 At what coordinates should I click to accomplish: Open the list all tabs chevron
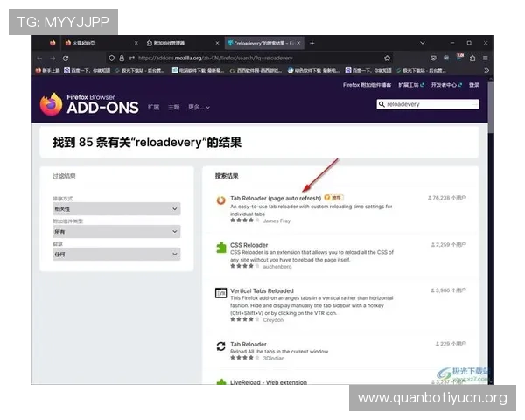423,43
